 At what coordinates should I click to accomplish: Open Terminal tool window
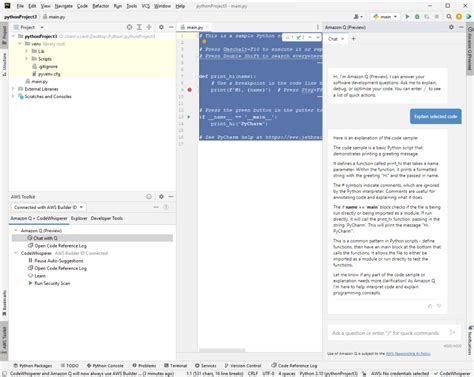click(176, 365)
